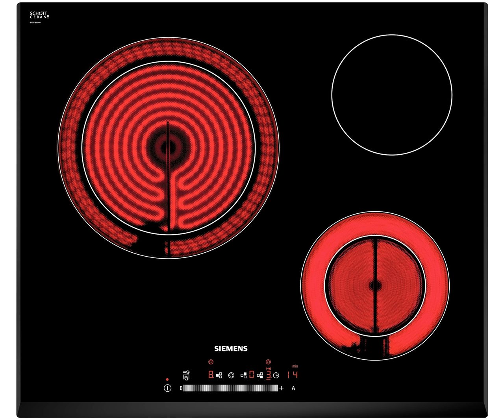The width and height of the screenshot is (504, 420).
Task: Select the lower-right zone selector squares
Action: click(260, 376)
